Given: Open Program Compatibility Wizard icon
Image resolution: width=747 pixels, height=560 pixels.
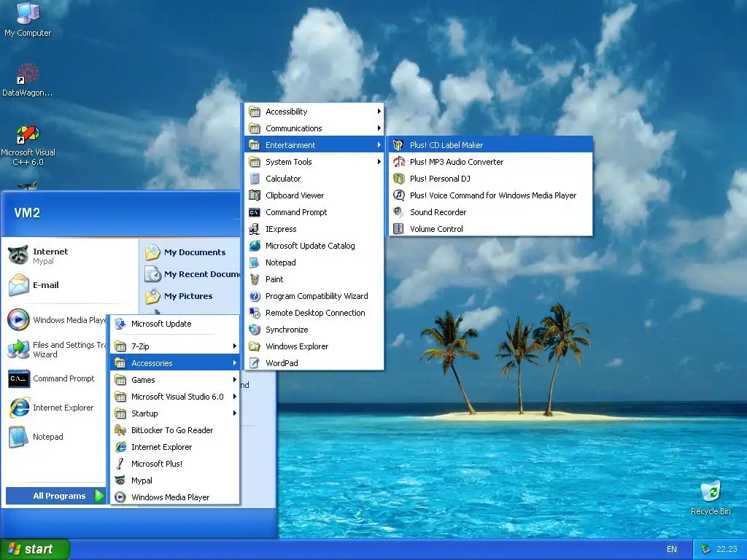Looking at the screenshot, I should [x=255, y=296].
